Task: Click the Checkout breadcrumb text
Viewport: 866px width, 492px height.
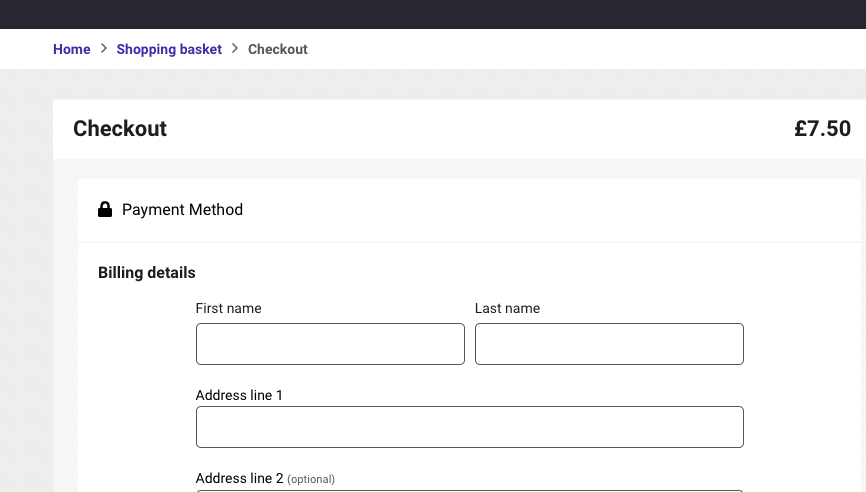Action: click(278, 49)
